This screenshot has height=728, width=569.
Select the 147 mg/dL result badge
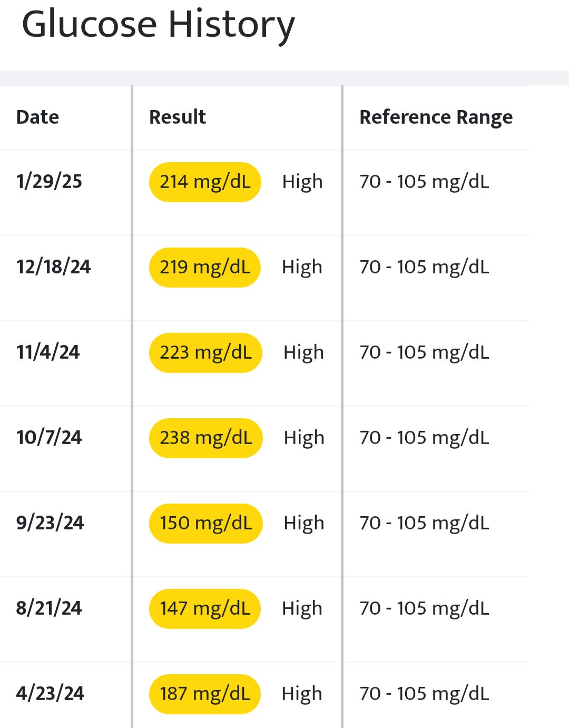(205, 609)
